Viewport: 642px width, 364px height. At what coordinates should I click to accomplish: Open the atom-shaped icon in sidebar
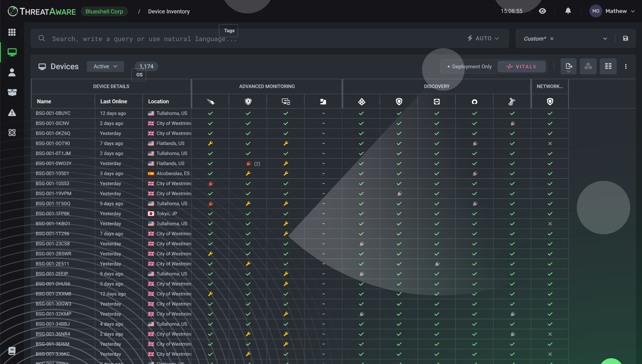tap(12, 133)
